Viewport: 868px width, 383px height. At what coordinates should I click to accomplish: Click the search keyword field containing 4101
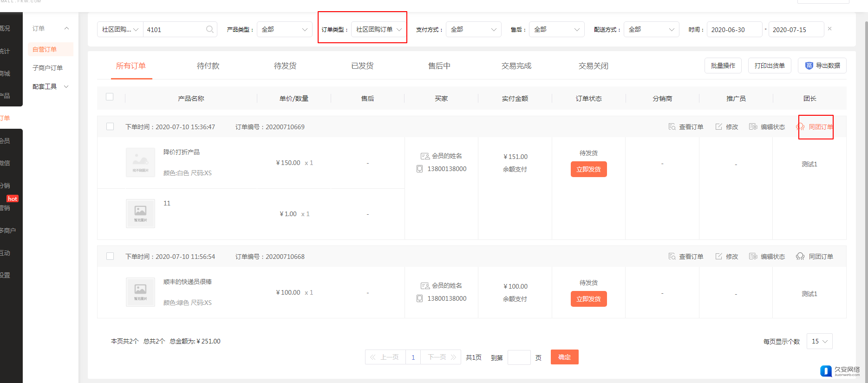pos(180,29)
